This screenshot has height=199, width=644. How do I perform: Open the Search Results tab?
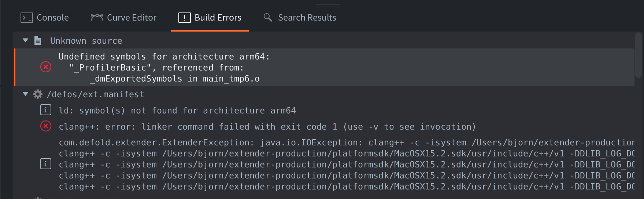pyautogui.click(x=300, y=18)
